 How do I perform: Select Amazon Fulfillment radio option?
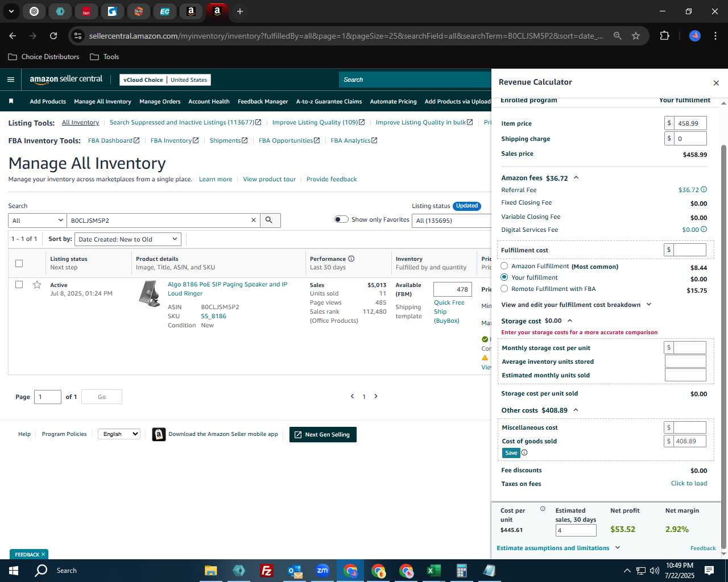point(504,266)
